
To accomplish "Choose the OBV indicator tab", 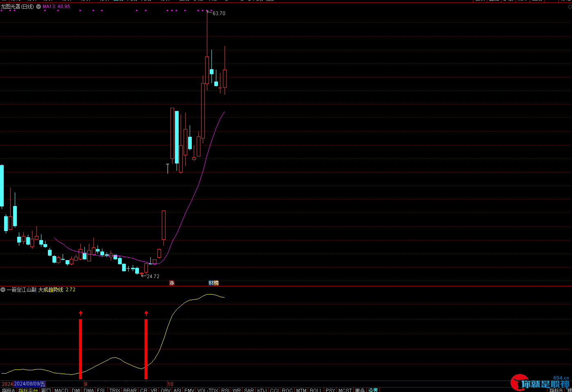I will 166,390.
